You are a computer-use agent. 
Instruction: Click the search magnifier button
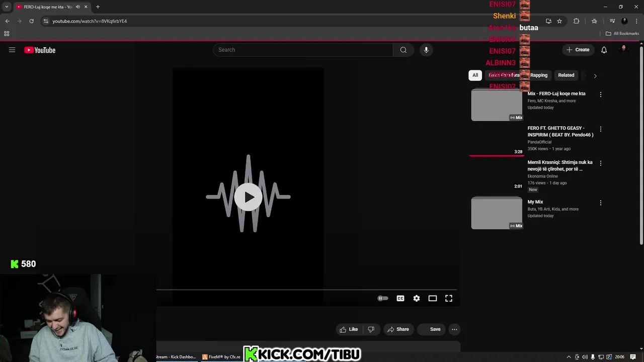[x=403, y=50]
